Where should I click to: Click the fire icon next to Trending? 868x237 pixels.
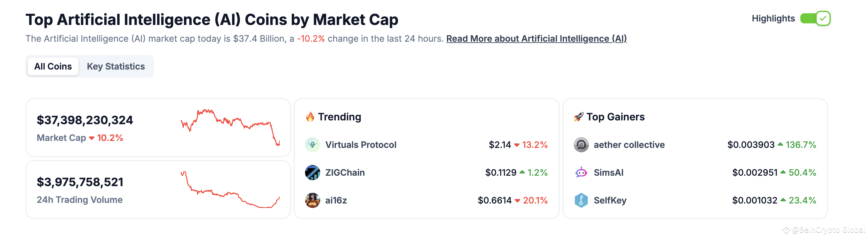coord(310,117)
